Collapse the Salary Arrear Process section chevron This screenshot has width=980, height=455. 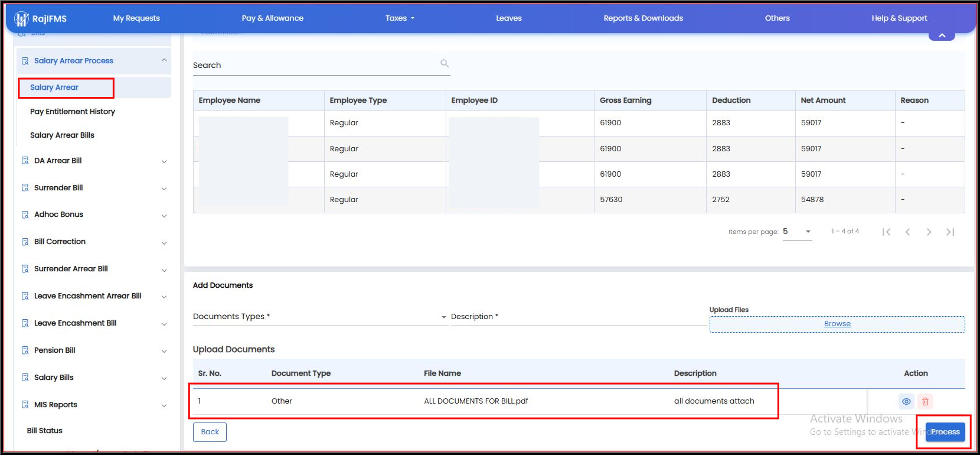click(164, 60)
